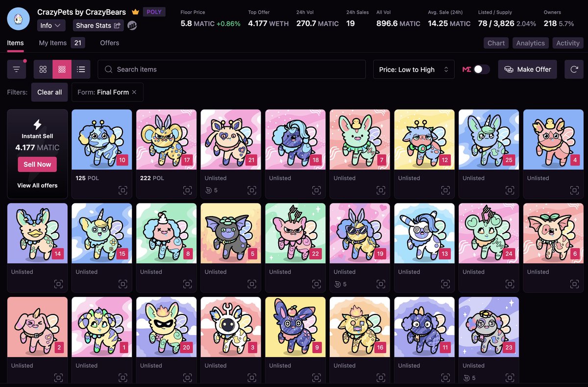Switch to the My Items tab

[52, 43]
